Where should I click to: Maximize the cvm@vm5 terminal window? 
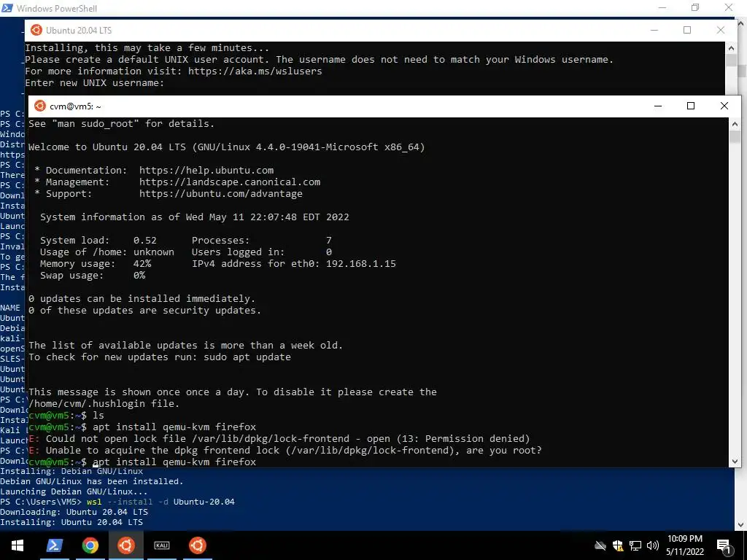(x=691, y=106)
